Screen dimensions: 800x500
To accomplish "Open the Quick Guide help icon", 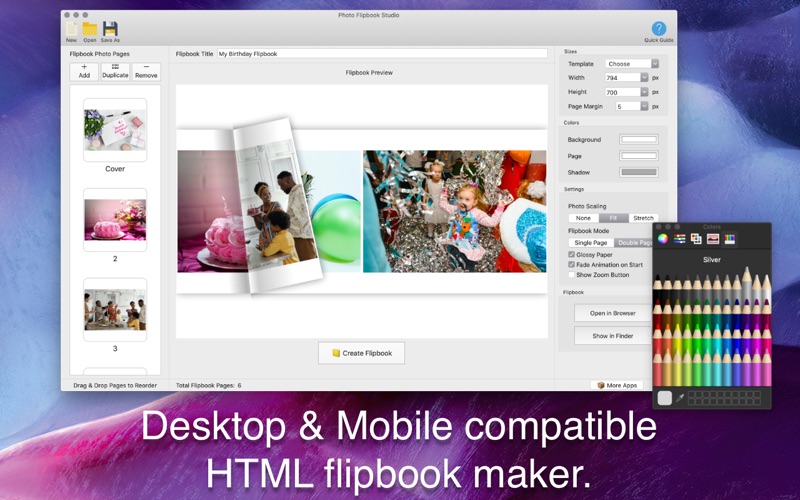I will point(659,29).
